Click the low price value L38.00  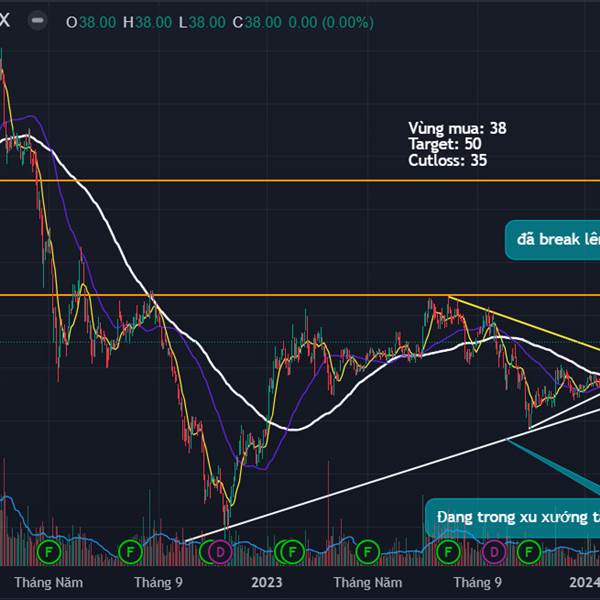[x=202, y=23]
